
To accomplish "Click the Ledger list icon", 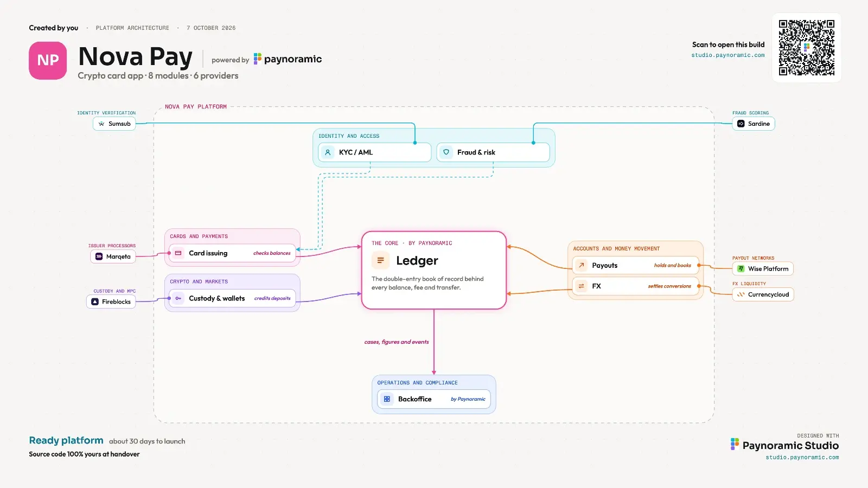I will click(x=380, y=261).
